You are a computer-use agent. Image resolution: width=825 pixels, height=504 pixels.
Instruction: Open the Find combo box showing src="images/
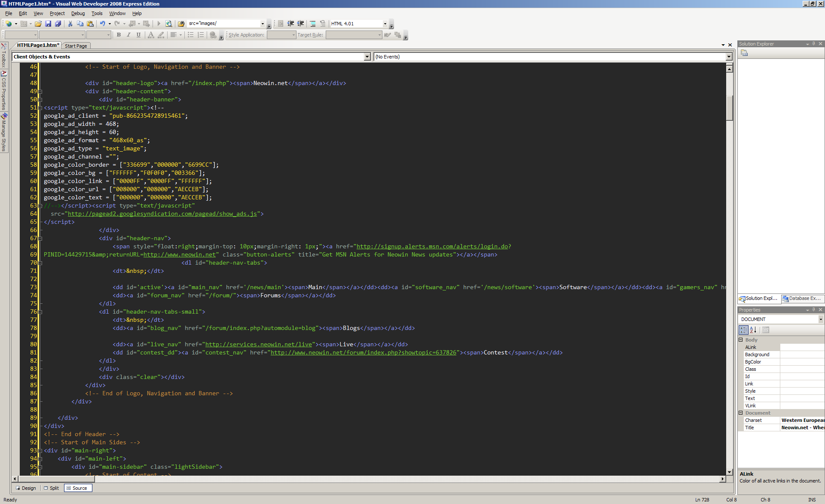click(263, 24)
